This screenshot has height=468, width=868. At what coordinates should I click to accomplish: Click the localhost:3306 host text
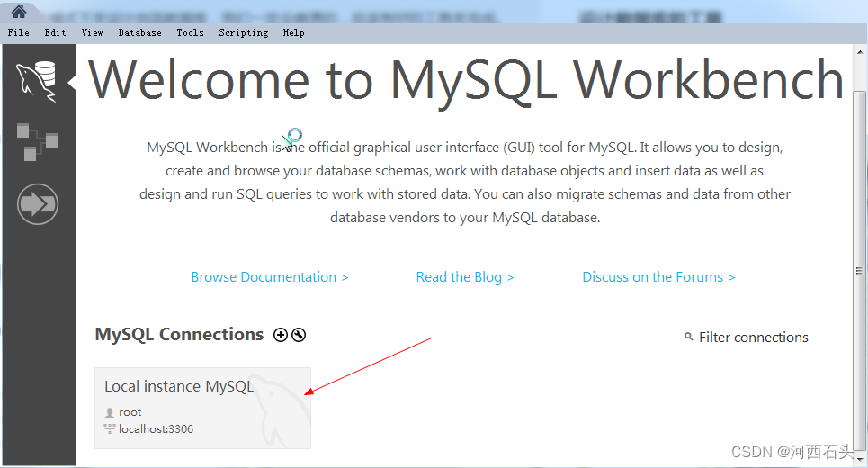[157, 428]
